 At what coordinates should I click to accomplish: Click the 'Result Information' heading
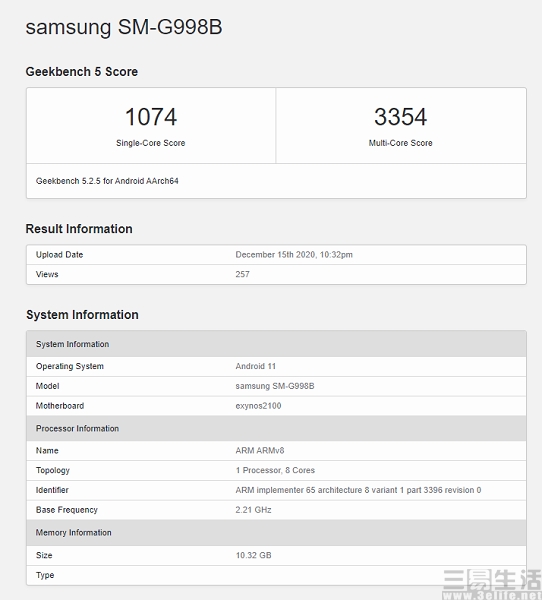(79, 229)
